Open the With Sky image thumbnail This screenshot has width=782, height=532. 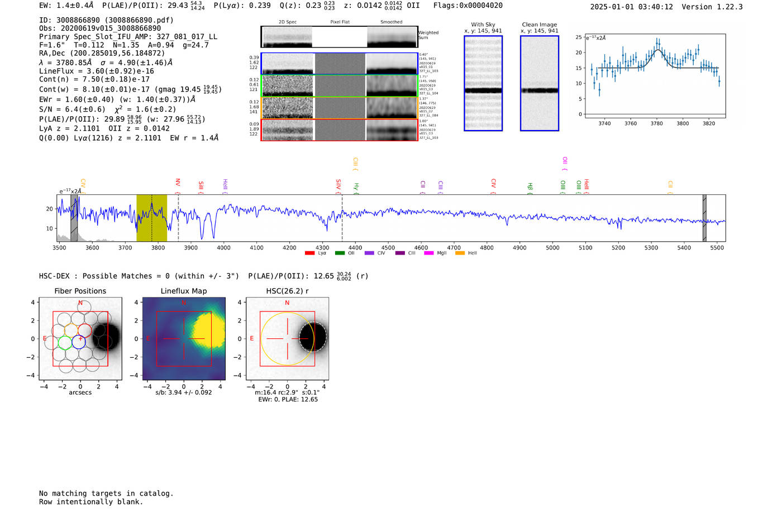(483, 83)
